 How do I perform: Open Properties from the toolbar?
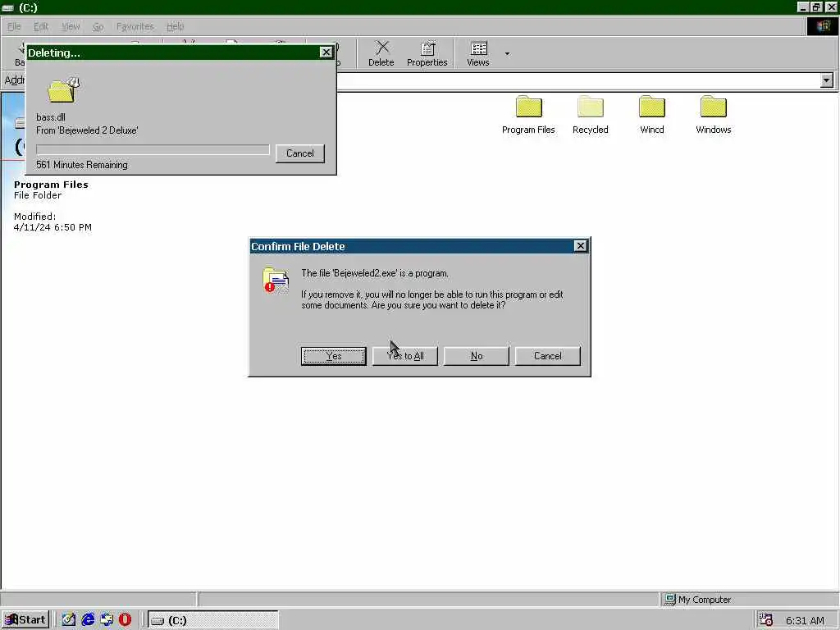click(x=427, y=53)
